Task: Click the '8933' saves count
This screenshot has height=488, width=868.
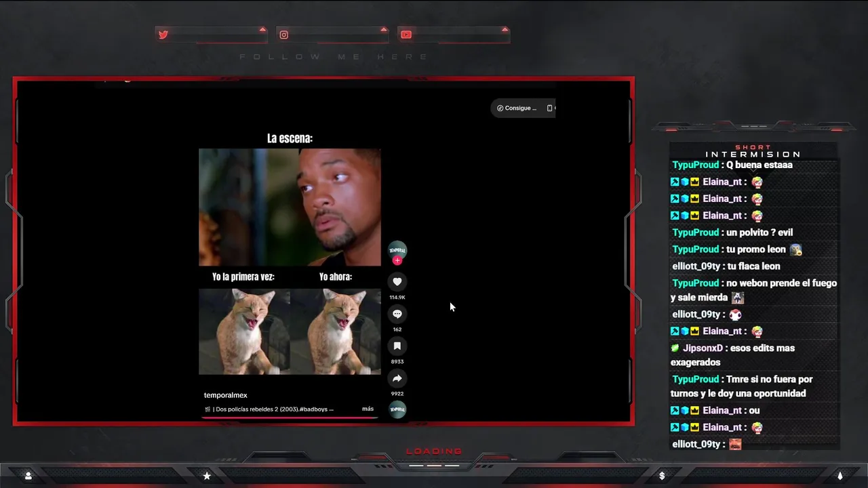Action: [x=397, y=362]
